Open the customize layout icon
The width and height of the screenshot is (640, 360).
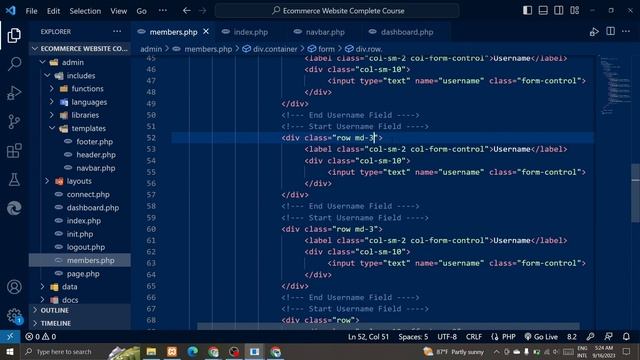(575, 11)
